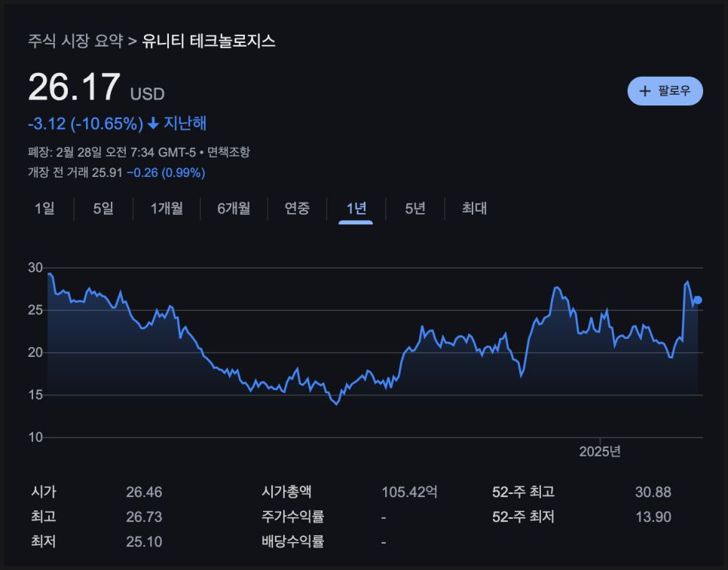The width and height of the screenshot is (728, 570).
Task: Click the 52-주 최저 label
Action: click(x=523, y=517)
